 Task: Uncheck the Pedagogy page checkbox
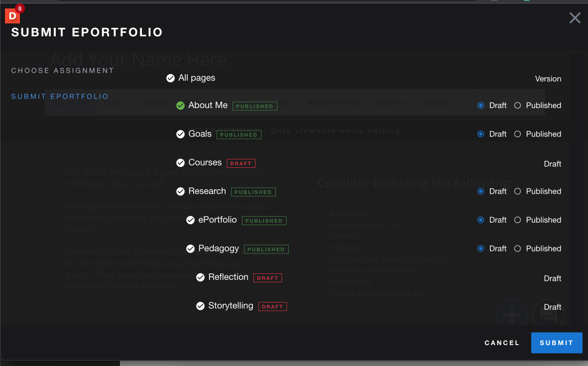191,248
